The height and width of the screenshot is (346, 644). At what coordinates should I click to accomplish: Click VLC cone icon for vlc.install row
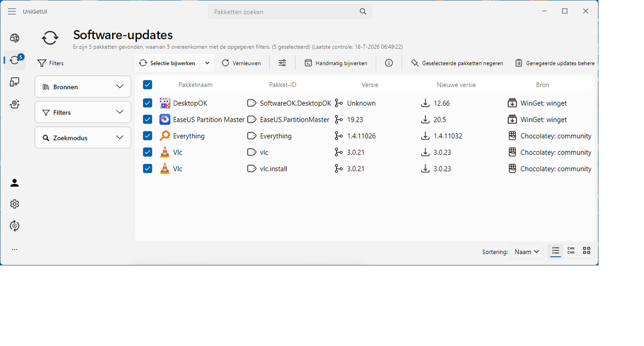coord(165,168)
